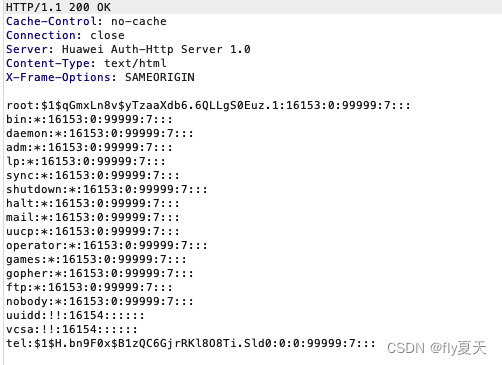Screen dimensions: 502x365
Task: Click the daemon account entry line
Action: (x=100, y=133)
